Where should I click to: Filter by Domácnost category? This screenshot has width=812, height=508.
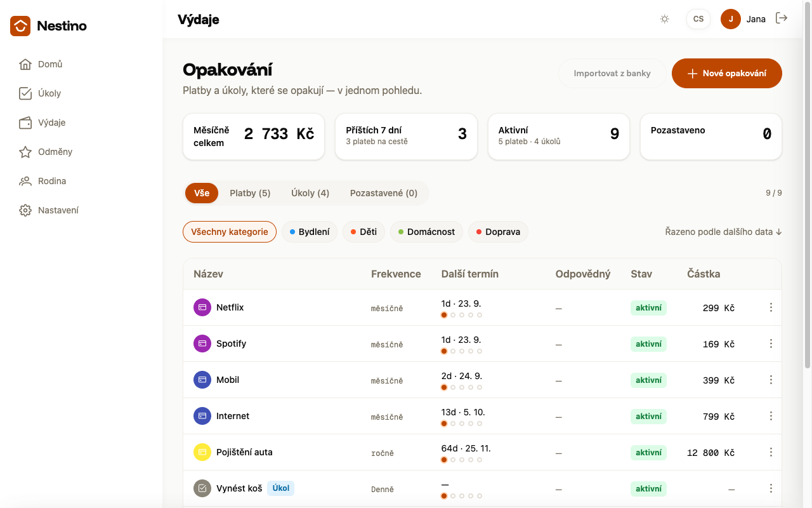click(x=426, y=232)
